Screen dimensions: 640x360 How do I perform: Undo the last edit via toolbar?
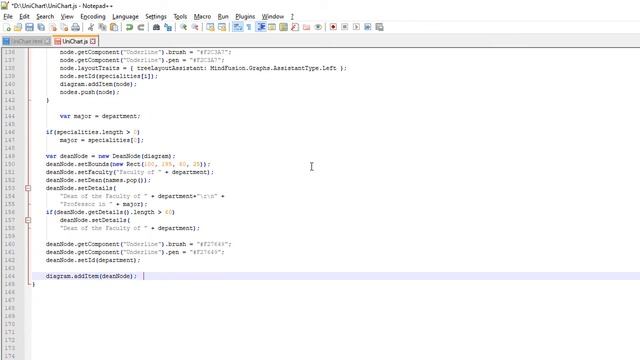(x=129, y=27)
